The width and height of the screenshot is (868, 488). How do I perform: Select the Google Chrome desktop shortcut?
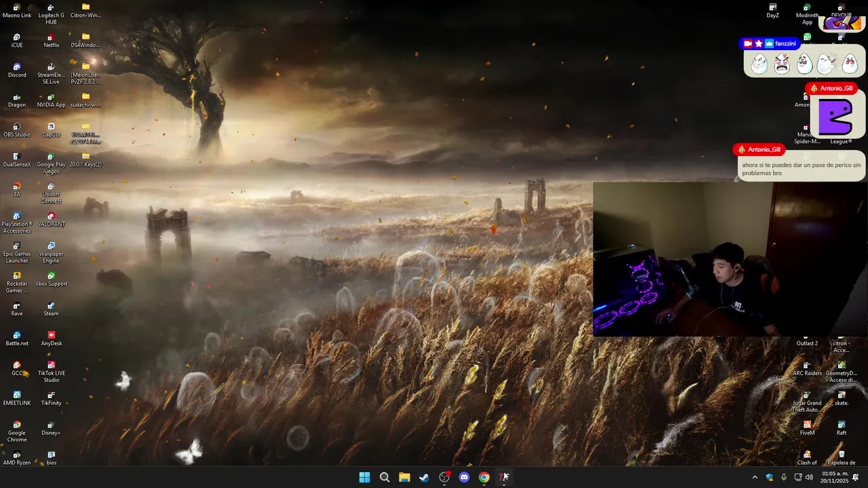pyautogui.click(x=17, y=432)
